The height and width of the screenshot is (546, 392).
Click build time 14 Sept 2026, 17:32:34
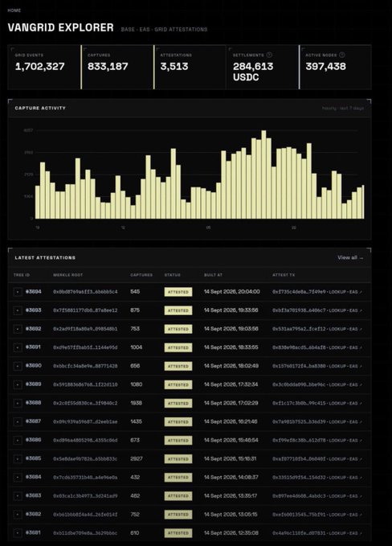231,384
